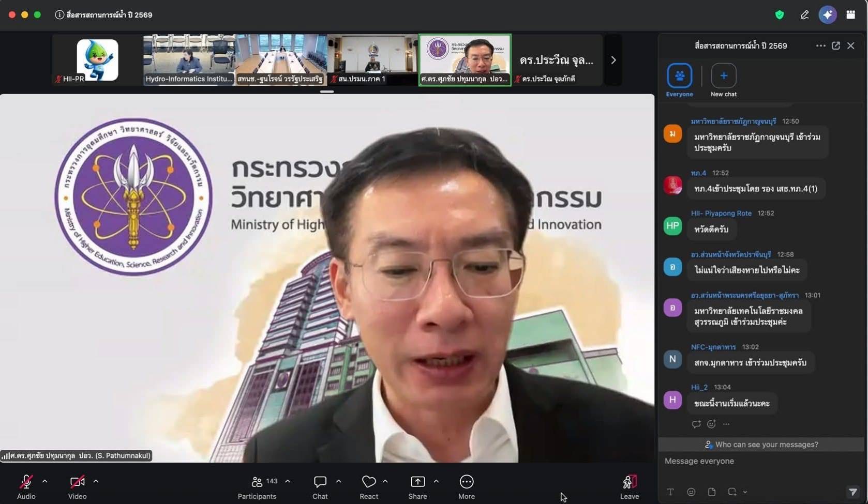The height and width of the screenshot is (504, 868).
Task: Start a New chat
Action: click(723, 80)
